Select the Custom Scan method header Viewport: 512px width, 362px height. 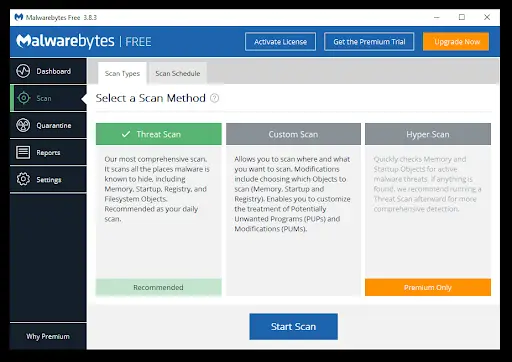293,134
